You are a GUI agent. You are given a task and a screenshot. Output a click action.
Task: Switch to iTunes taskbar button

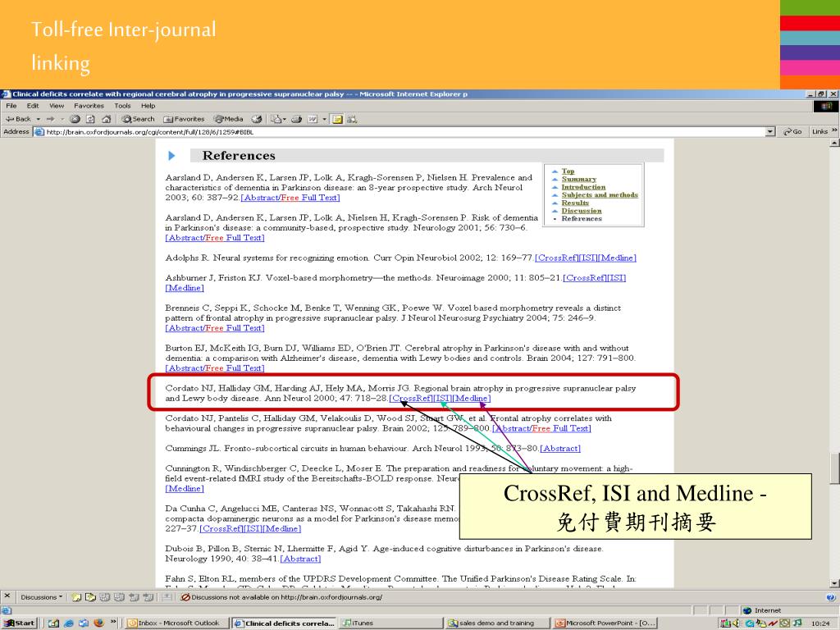pyautogui.click(x=391, y=623)
